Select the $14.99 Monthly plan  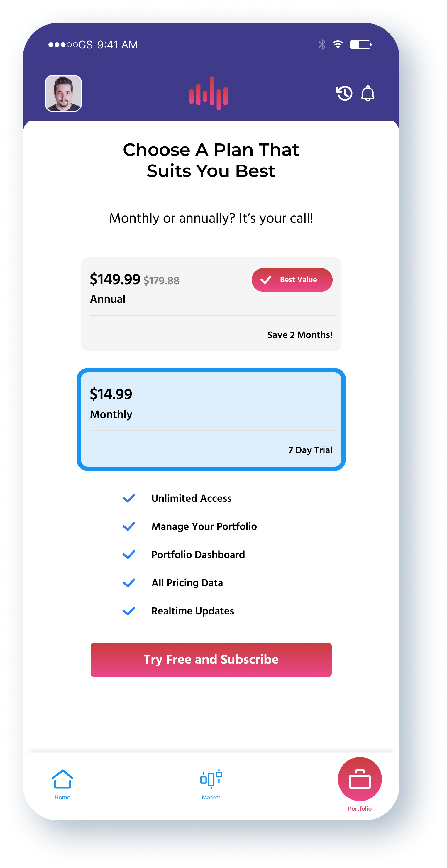[x=211, y=419]
